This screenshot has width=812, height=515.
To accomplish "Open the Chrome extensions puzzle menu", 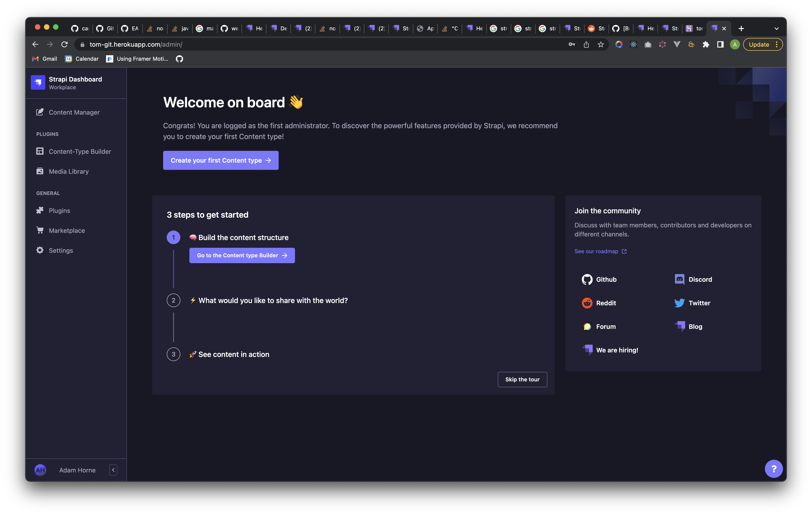I will tap(706, 44).
